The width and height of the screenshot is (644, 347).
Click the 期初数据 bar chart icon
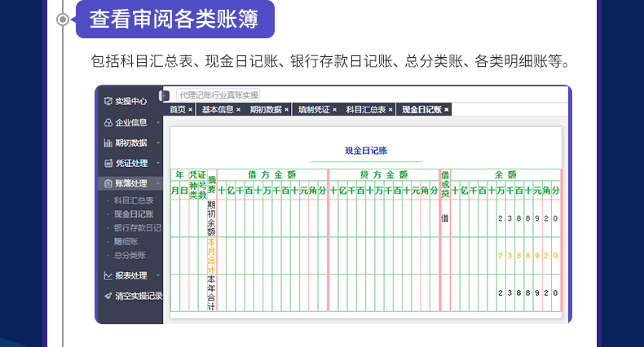(x=108, y=143)
